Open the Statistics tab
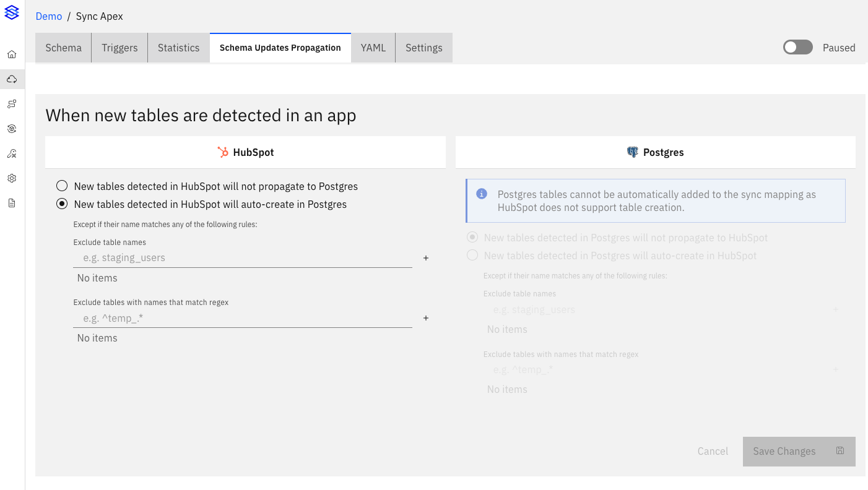The height and width of the screenshot is (490, 868). coord(178,48)
